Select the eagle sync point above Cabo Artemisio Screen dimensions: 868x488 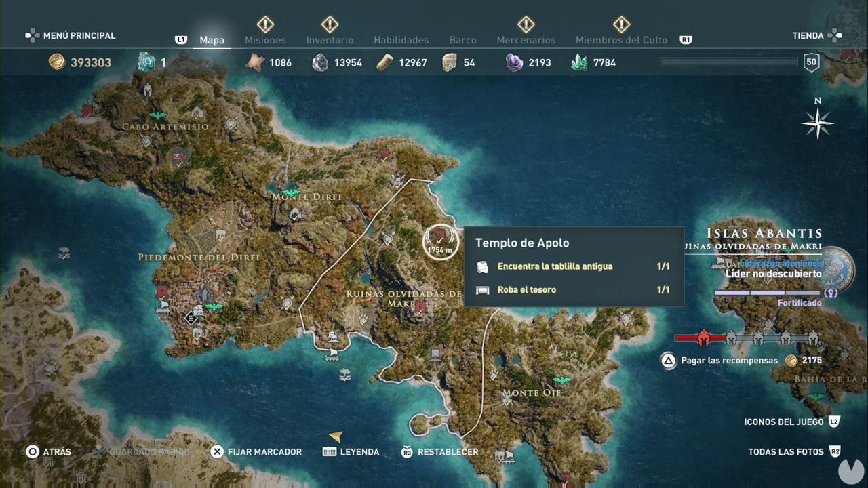click(157, 115)
